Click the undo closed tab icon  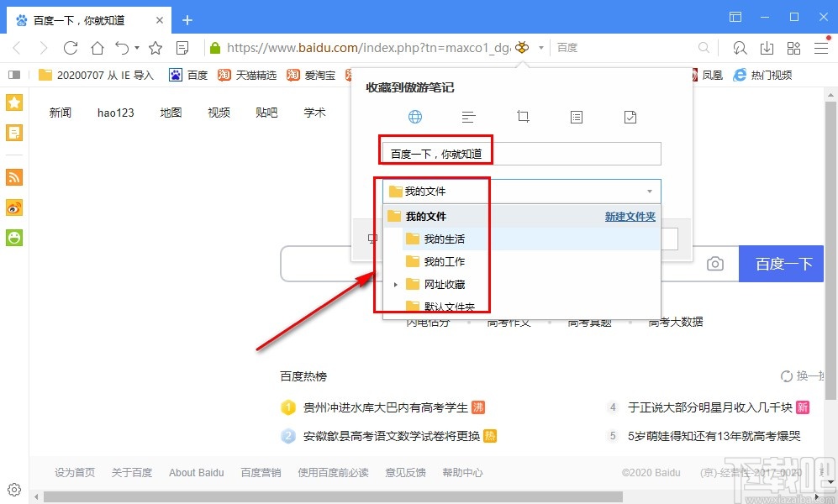(123, 48)
